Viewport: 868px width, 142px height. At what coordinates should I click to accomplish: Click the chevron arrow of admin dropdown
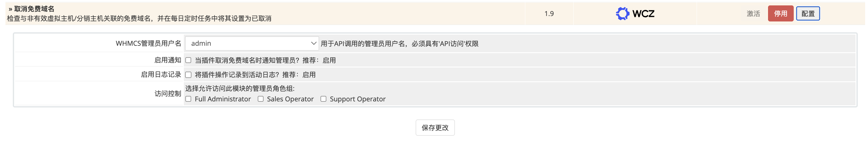(x=313, y=43)
